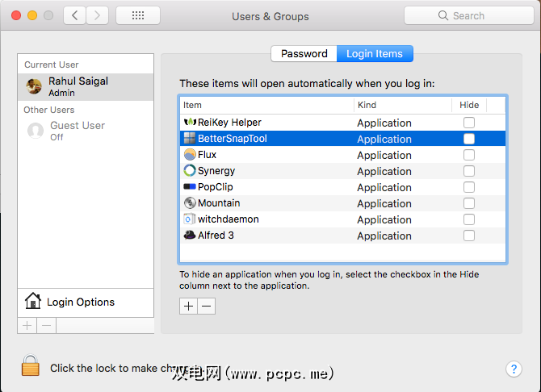Go back with the left arrow
This screenshot has height=392, width=541.
74,15
